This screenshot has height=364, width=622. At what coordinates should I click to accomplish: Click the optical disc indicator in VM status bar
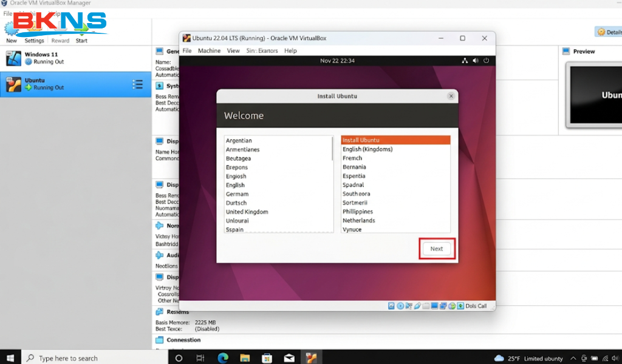point(400,306)
